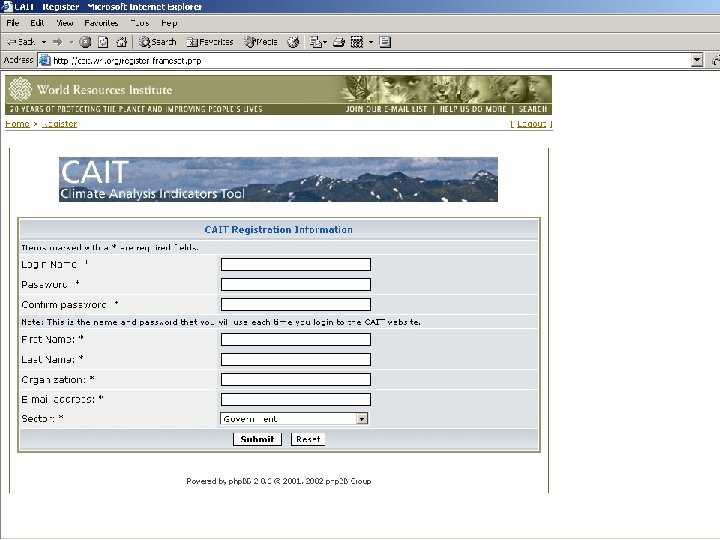Go to the Home page icon
720x540 pixels.
pos(121,42)
